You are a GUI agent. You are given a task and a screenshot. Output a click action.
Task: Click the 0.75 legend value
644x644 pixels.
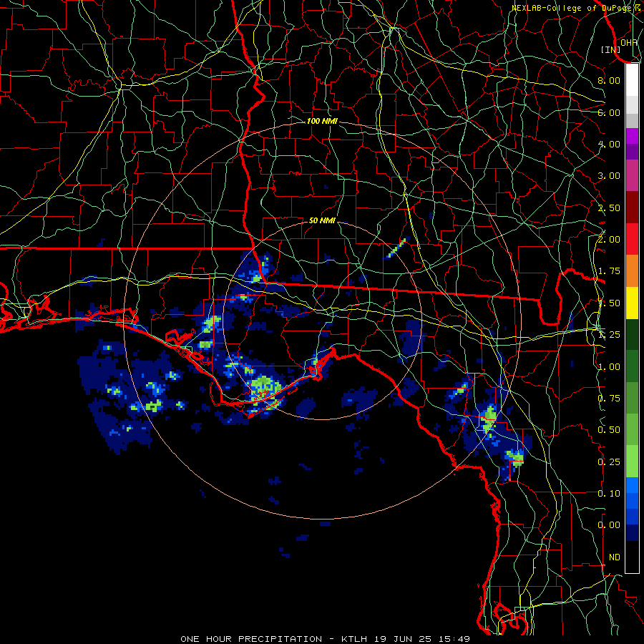pyautogui.click(x=609, y=399)
